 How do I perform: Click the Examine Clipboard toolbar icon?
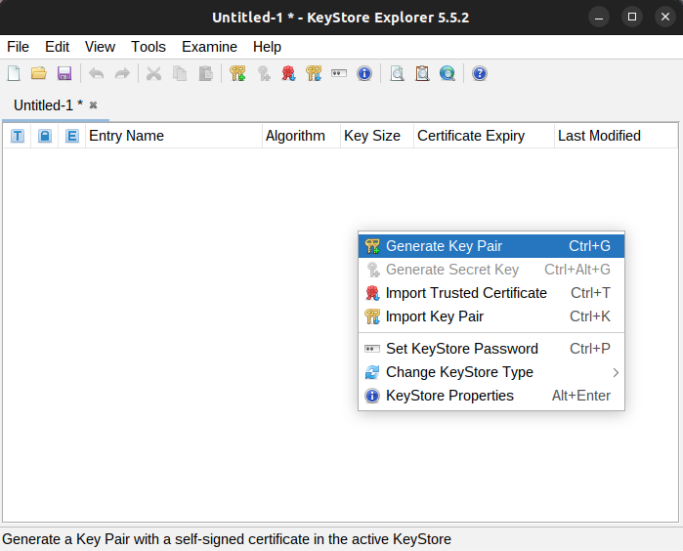(422, 73)
